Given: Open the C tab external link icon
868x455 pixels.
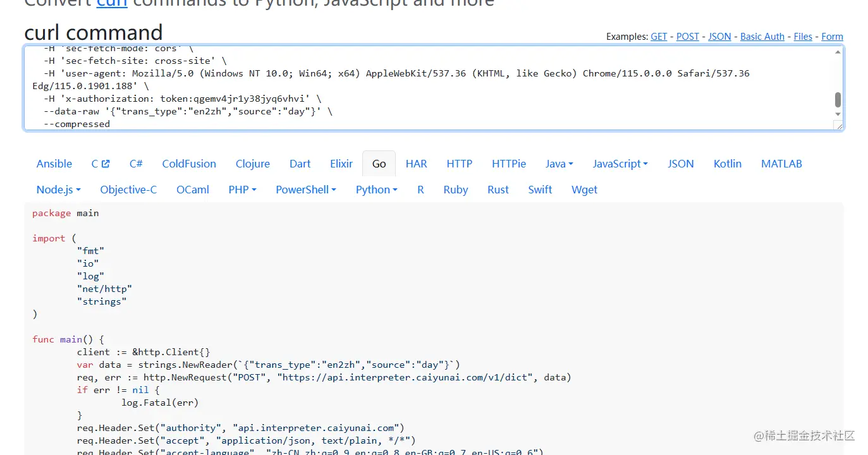Looking at the screenshot, I should (105, 164).
